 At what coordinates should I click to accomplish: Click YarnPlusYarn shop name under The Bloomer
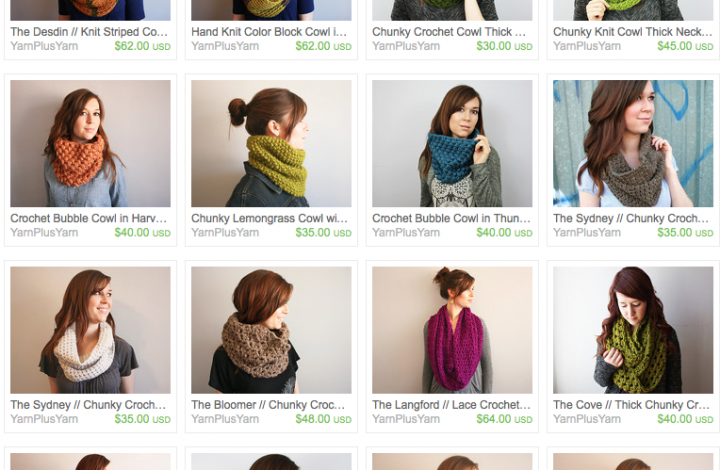point(225,419)
